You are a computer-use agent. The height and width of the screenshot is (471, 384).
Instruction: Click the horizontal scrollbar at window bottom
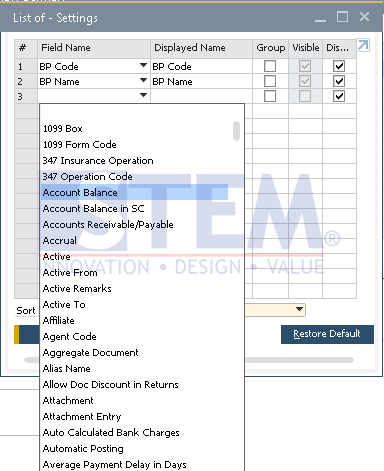tap(299, 360)
